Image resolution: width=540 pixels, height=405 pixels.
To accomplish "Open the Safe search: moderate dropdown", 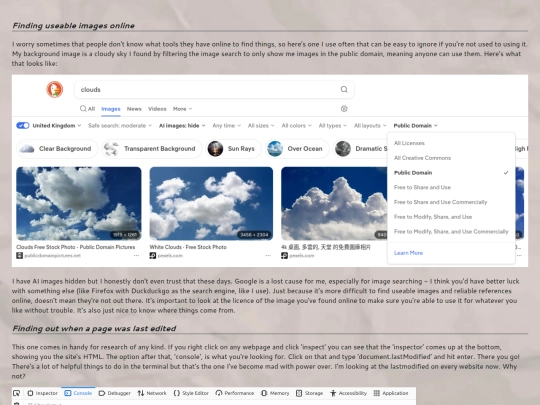I will click(120, 126).
